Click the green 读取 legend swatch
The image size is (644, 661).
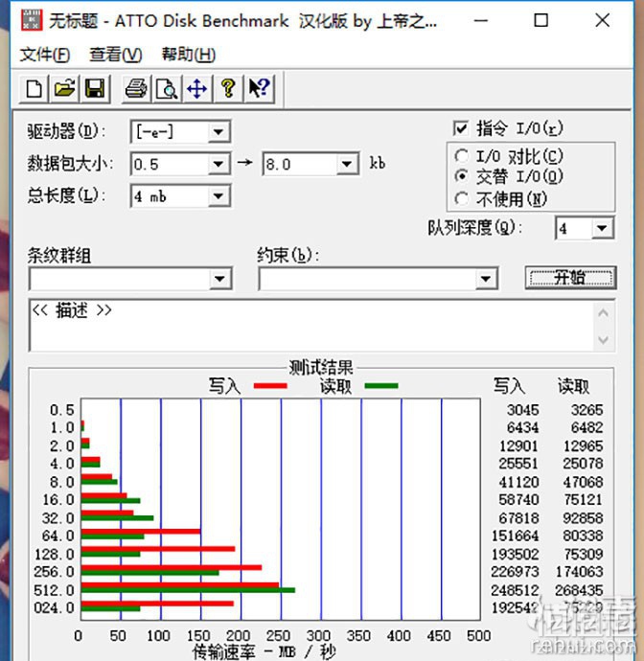[x=381, y=386]
